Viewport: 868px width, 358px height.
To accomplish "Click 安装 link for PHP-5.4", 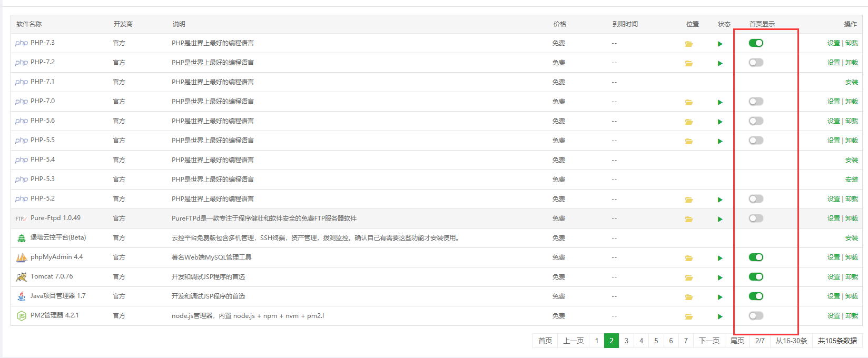I will pos(852,160).
